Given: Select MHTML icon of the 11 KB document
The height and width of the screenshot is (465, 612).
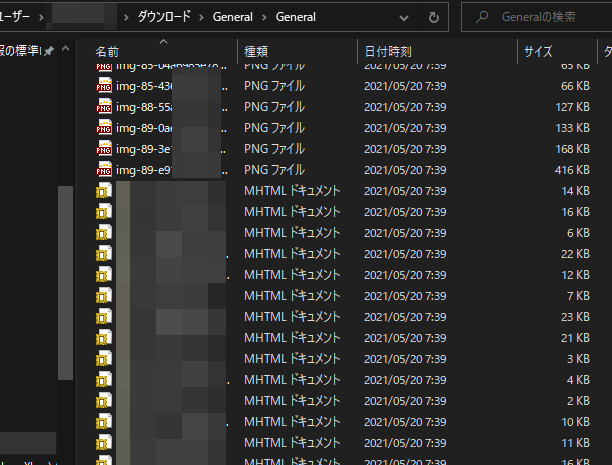Looking at the screenshot, I should point(104,443).
